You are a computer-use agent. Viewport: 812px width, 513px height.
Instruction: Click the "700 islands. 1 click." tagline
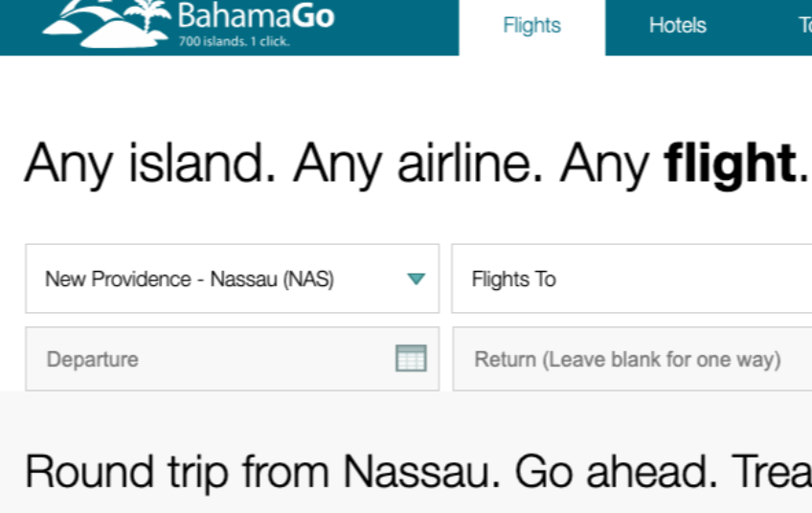click(234, 41)
